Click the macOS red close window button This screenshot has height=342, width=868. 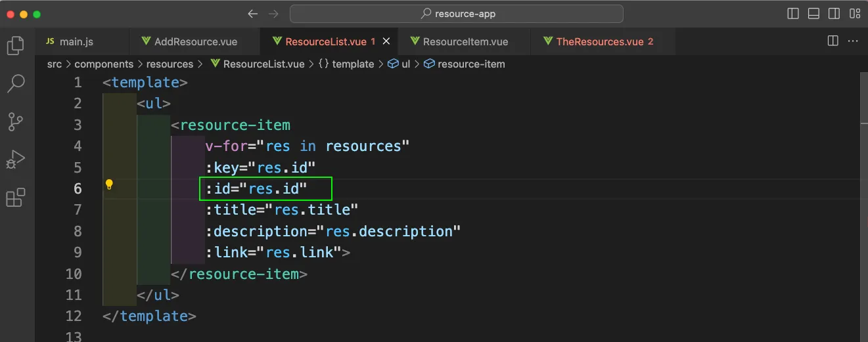pyautogui.click(x=11, y=14)
